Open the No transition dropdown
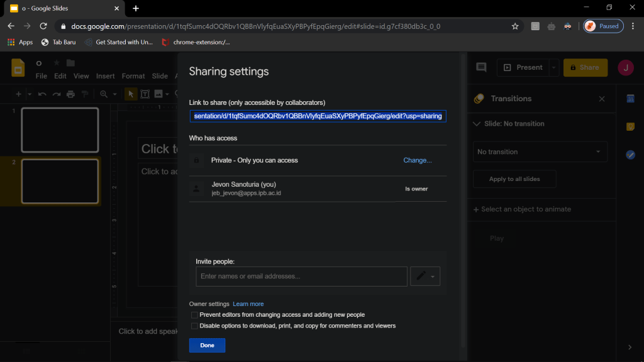 540,152
